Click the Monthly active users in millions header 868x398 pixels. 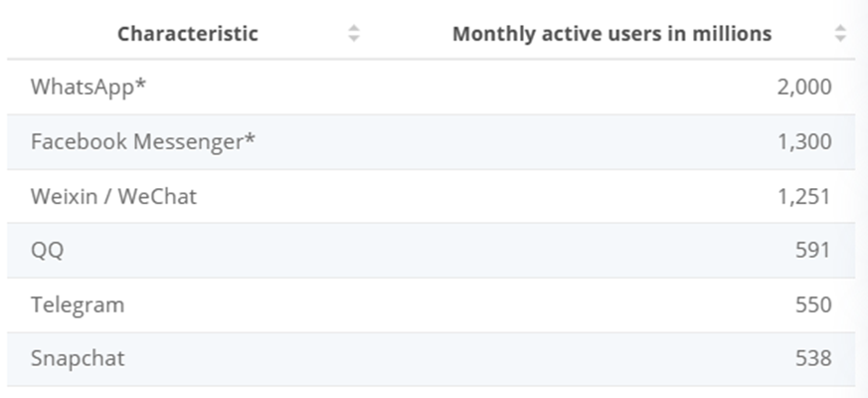coord(611,34)
